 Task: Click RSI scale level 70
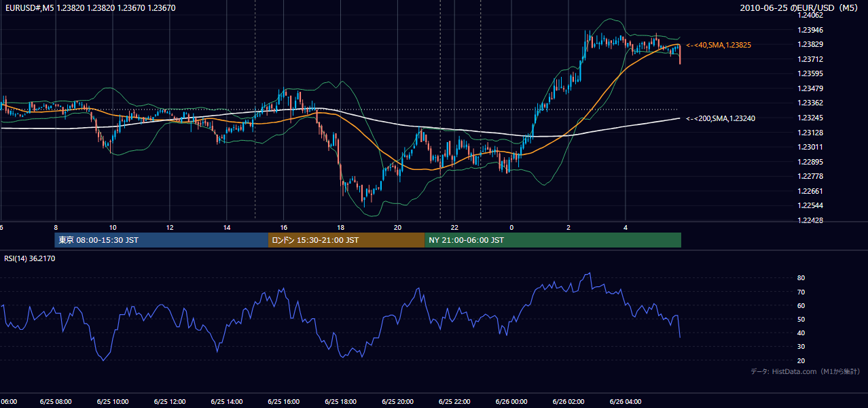[x=801, y=292]
